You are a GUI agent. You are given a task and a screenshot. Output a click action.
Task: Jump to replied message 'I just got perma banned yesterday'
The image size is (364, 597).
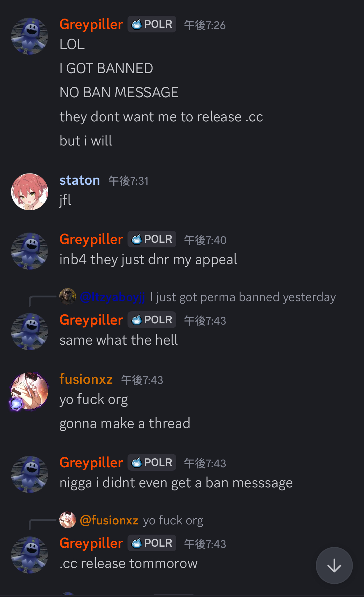tap(243, 297)
